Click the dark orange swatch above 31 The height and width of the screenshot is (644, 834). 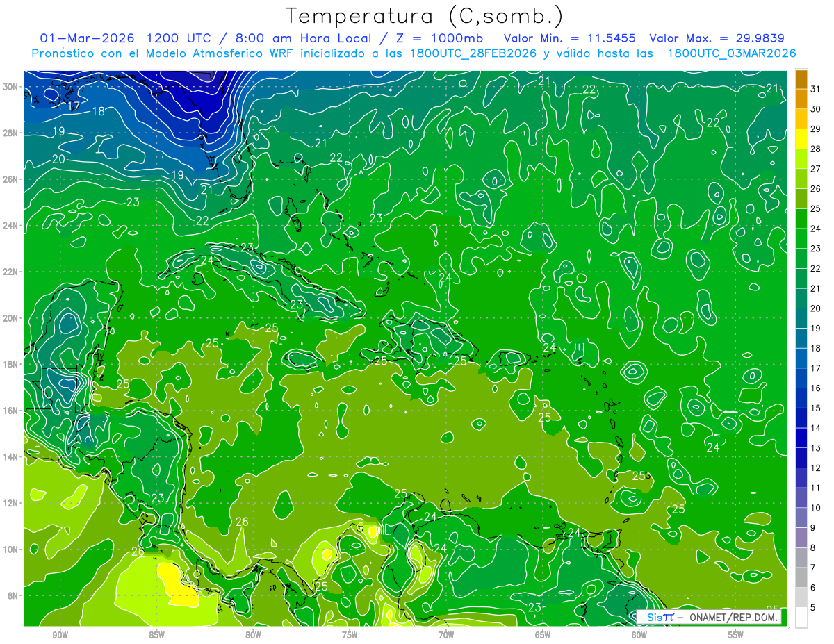click(x=801, y=79)
